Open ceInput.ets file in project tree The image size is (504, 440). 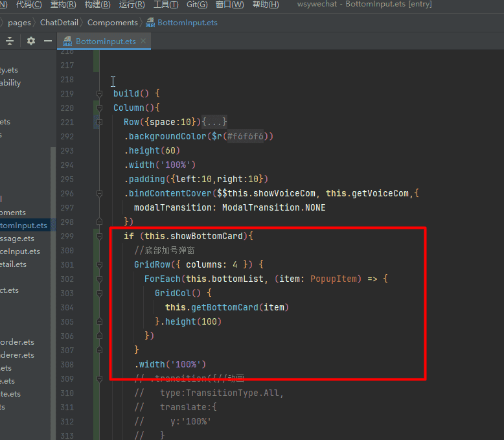click(x=20, y=251)
